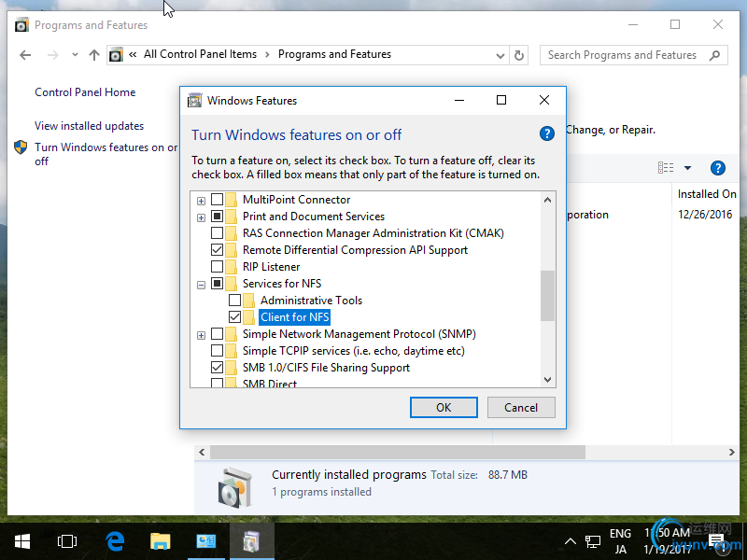Open File Explorer from the taskbar
The width and height of the screenshot is (747, 560).
click(160, 541)
